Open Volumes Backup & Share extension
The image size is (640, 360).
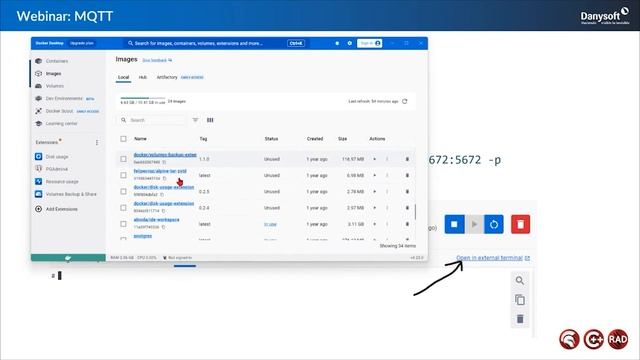(x=66, y=194)
